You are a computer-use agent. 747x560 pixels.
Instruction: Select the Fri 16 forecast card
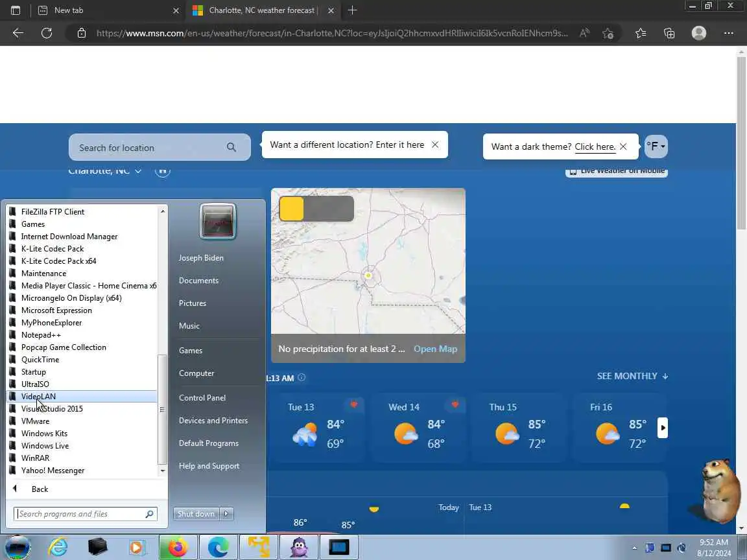pos(619,428)
